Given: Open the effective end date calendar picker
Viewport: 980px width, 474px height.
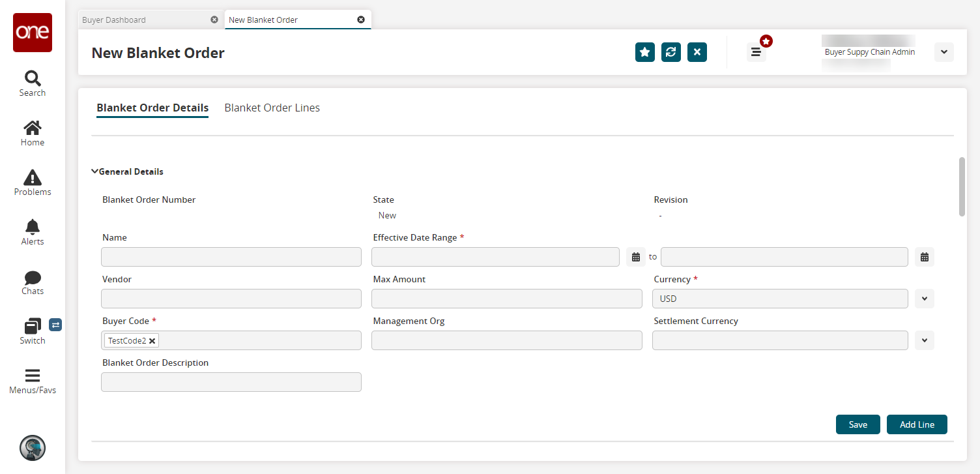Looking at the screenshot, I should click(x=924, y=257).
